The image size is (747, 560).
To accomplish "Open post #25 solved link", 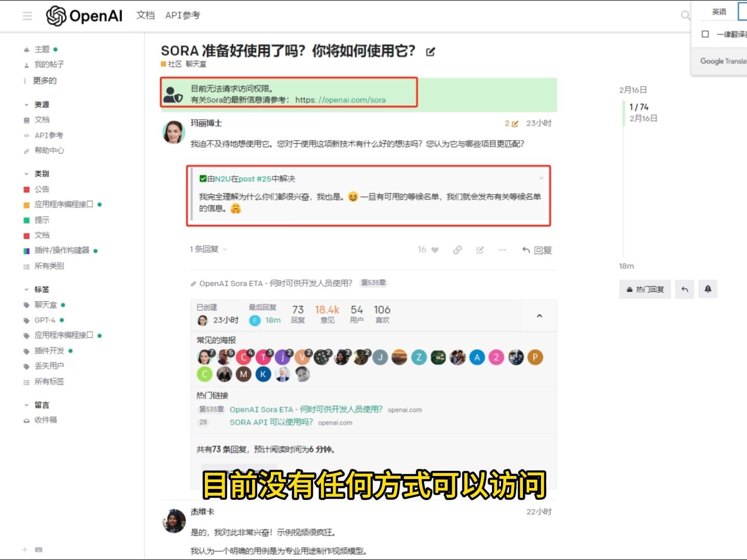I will (255, 179).
